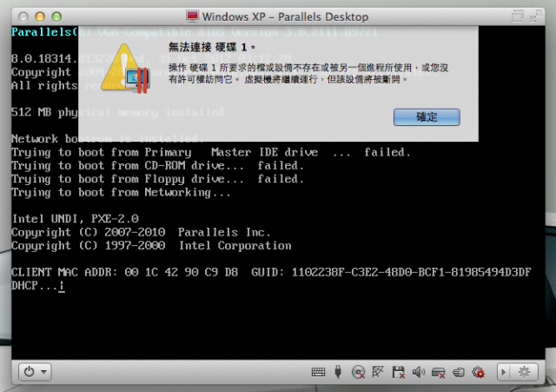This screenshot has height=392, width=556.
Task: Click the shared folders hand icon
Action: click(459, 373)
